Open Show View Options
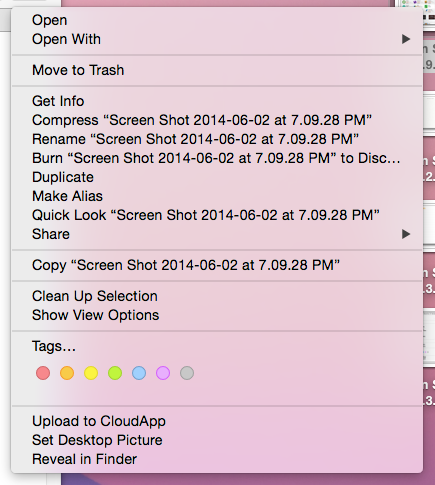This screenshot has height=485, width=435. pos(217,315)
